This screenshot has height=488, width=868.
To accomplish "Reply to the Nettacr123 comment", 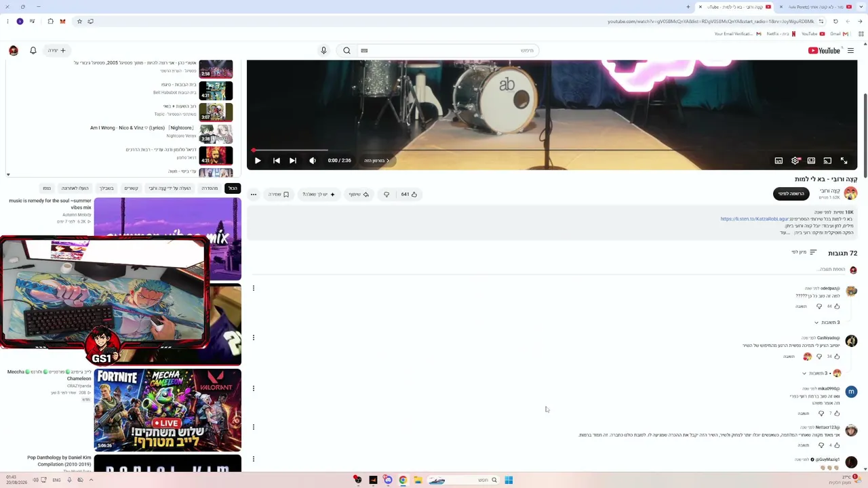I will pyautogui.click(x=804, y=445).
